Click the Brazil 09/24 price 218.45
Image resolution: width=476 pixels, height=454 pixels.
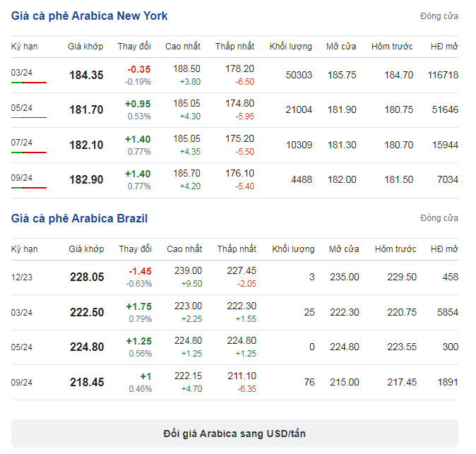point(87,382)
